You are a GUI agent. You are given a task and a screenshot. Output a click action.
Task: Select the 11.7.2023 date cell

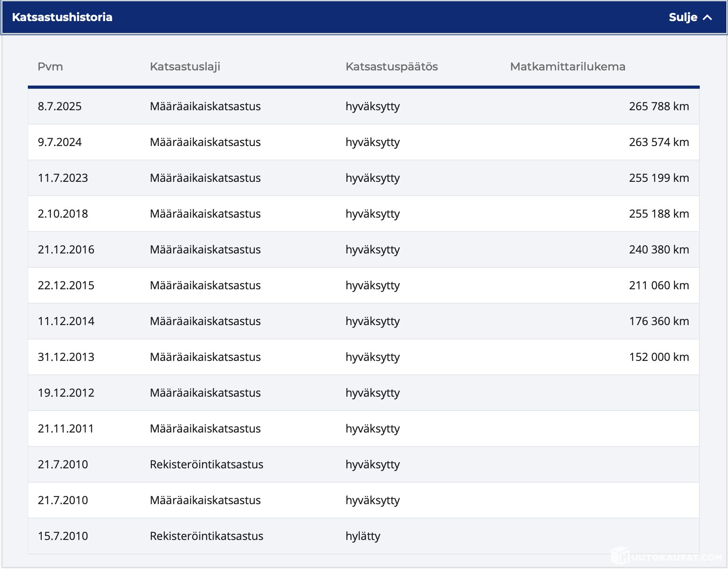pyautogui.click(x=63, y=178)
